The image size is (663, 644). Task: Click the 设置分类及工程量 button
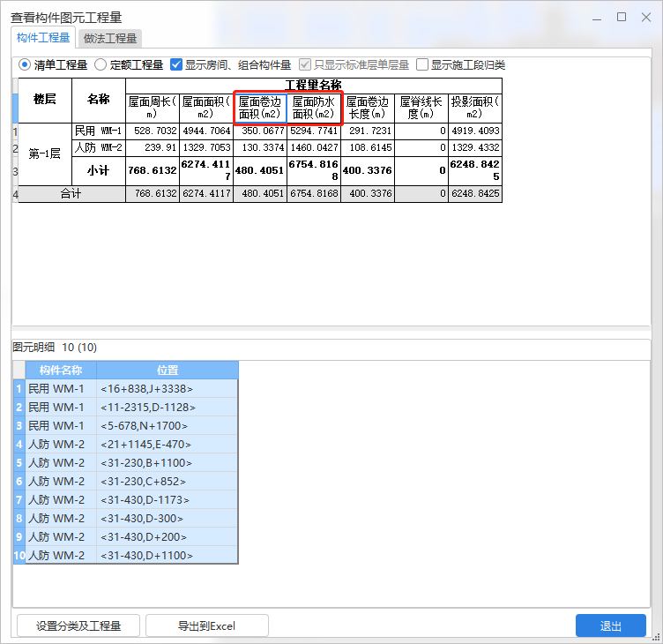(x=78, y=626)
